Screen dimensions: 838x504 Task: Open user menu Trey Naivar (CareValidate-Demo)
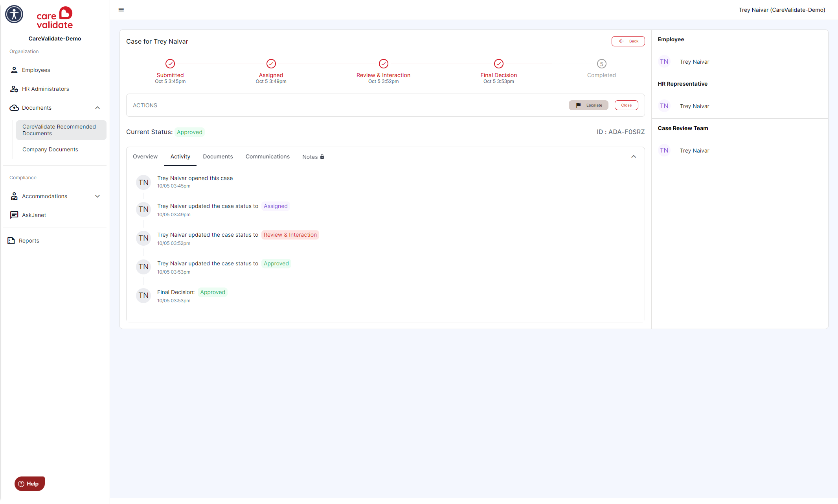point(782,10)
